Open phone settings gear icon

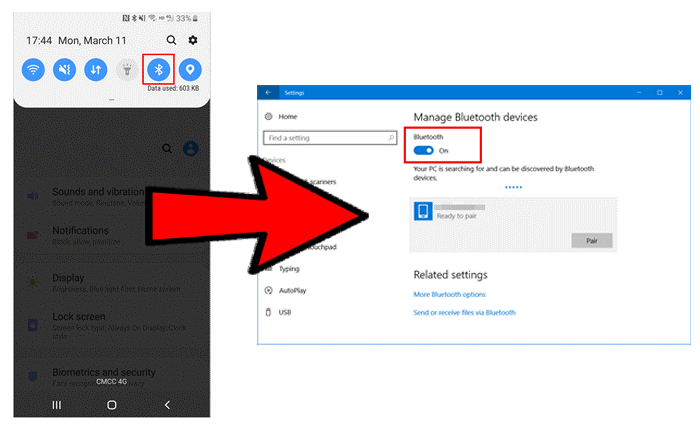point(193,40)
